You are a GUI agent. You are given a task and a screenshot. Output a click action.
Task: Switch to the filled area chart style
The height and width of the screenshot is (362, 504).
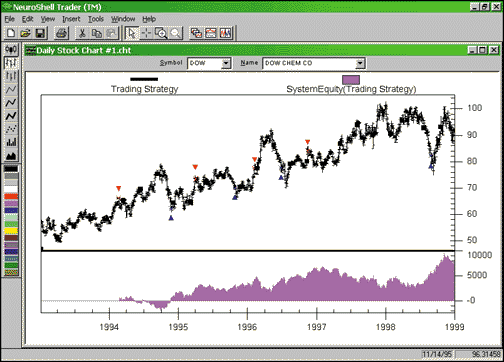pyautogui.click(x=11, y=156)
